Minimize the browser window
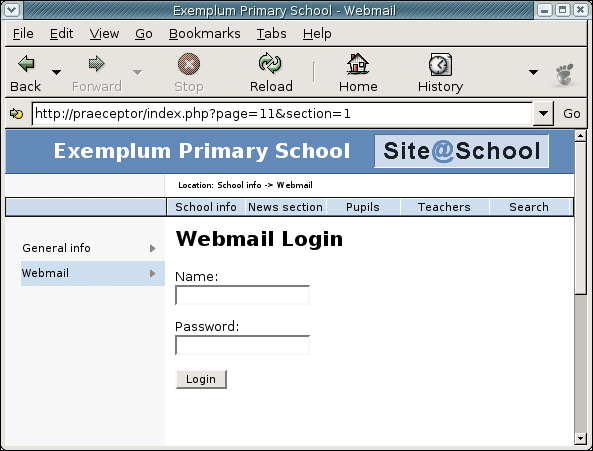 [x=545, y=10]
